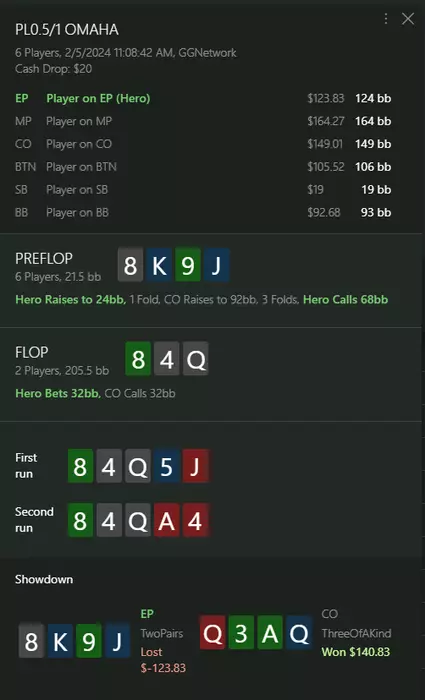Click the Showdown section label
Image resolution: width=425 pixels, height=700 pixels.
(x=44, y=579)
